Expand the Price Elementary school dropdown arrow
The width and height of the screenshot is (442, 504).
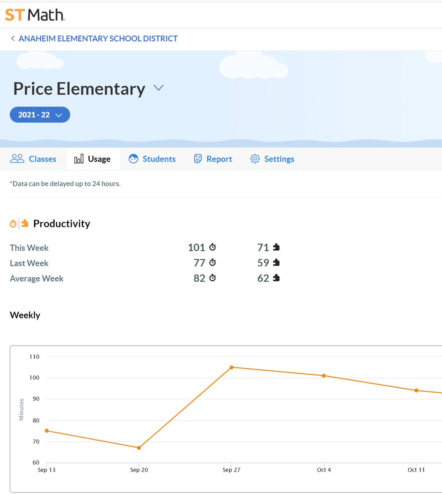pos(158,88)
